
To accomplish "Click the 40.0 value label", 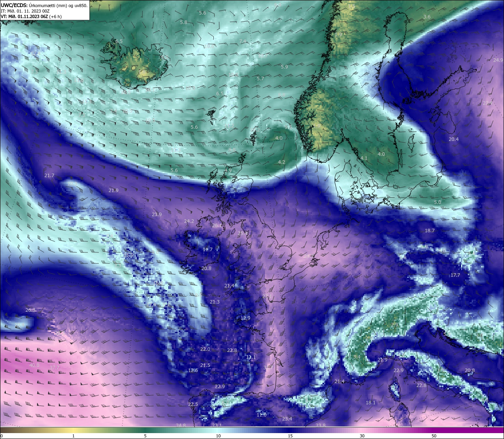I will [x=34, y=365].
